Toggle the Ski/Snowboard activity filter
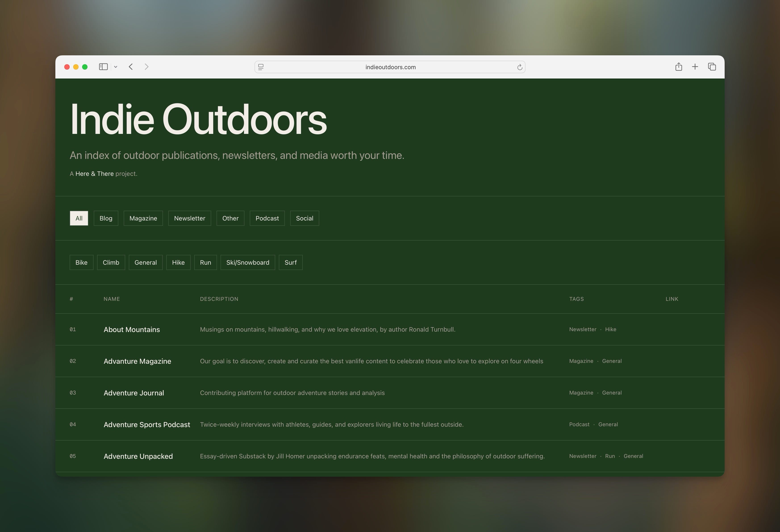780x532 pixels. tap(247, 263)
